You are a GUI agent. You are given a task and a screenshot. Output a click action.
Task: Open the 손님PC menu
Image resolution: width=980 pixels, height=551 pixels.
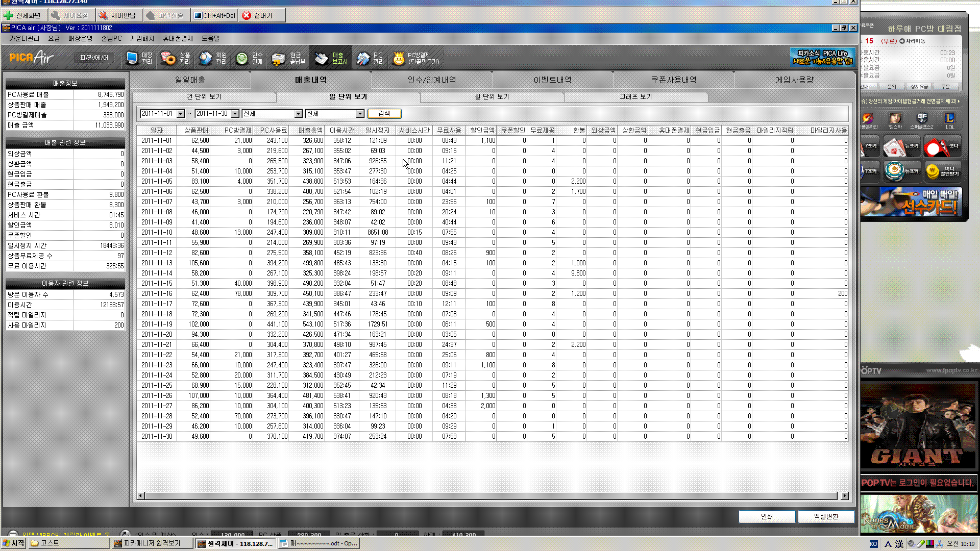coord(111,38)
